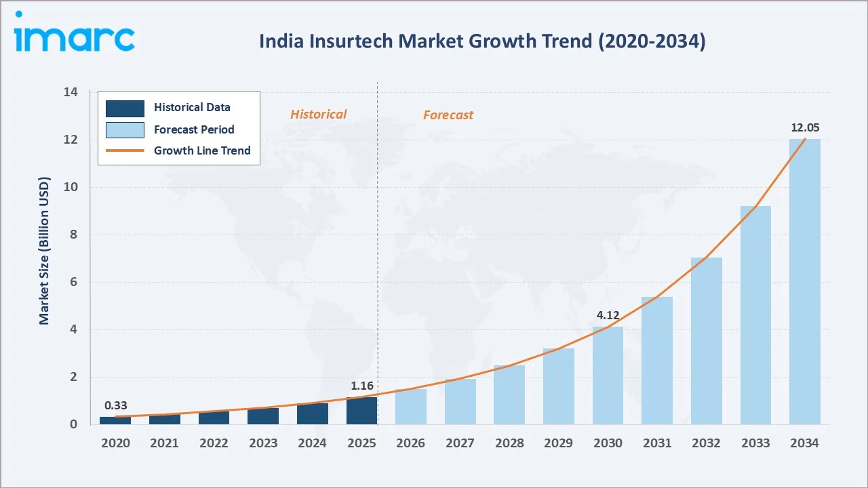Click the 2025 historical bar
868x488 pixels.
coord(361,411)
